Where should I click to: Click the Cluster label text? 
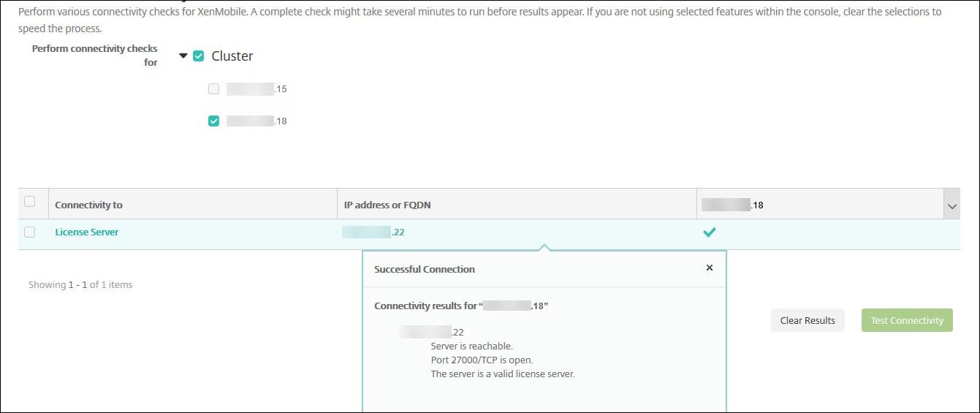232,56
